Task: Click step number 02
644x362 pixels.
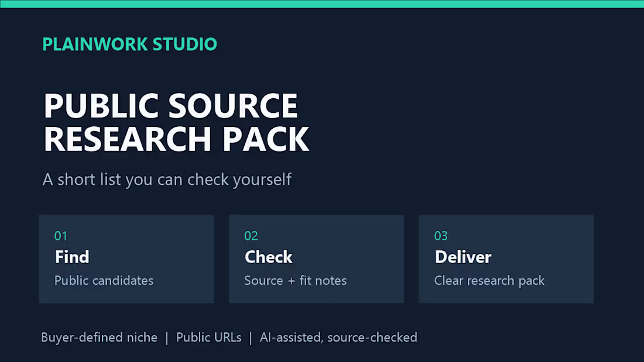Action: 251,236
